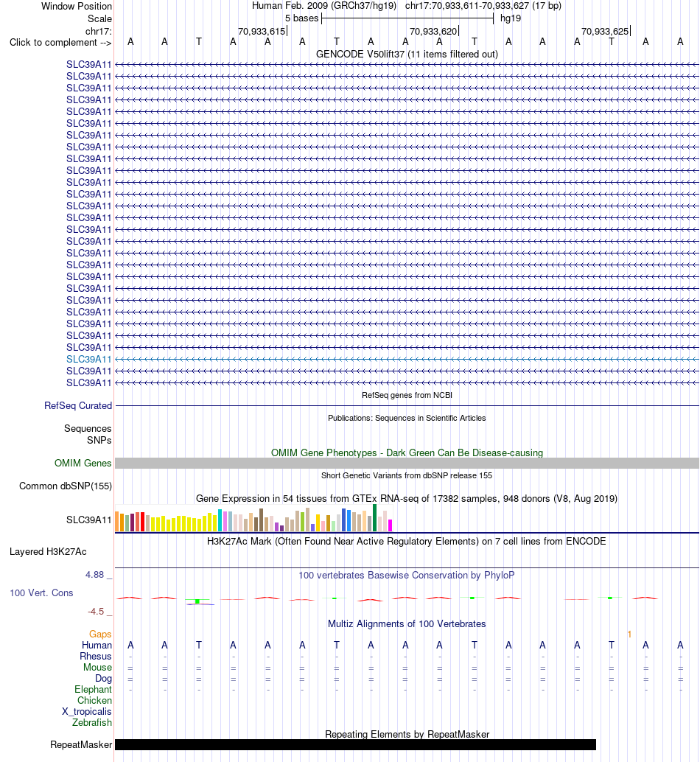
Task: Select the Dog species label
Action: (x=103, y=679)
